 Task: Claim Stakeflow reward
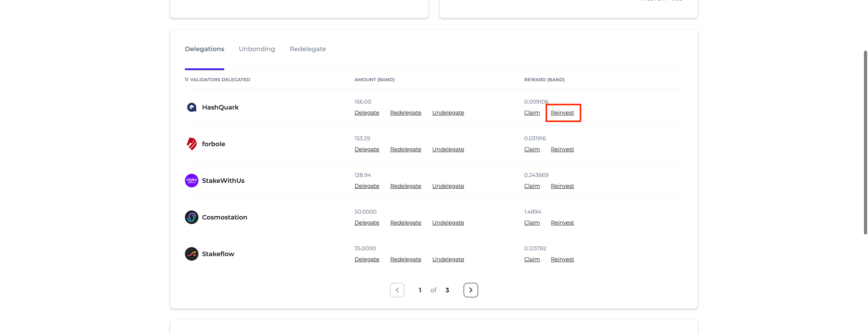(532, 259)
